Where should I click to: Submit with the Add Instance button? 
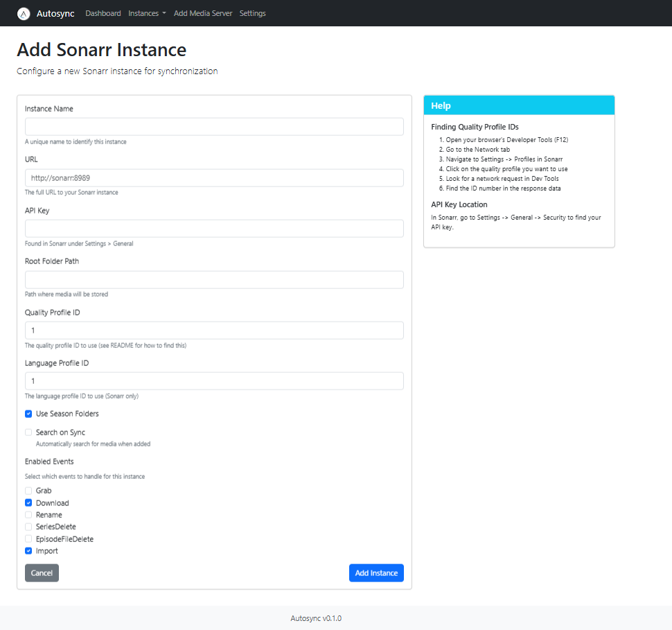(376, 573)
